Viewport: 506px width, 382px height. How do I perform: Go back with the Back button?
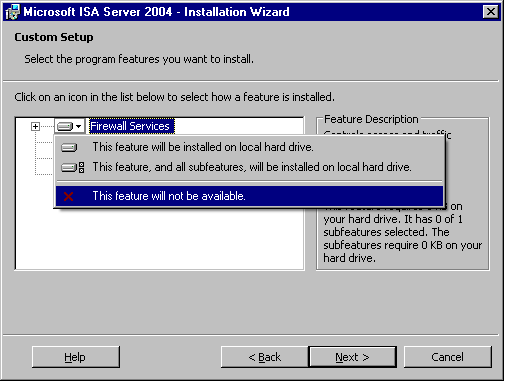265,357
